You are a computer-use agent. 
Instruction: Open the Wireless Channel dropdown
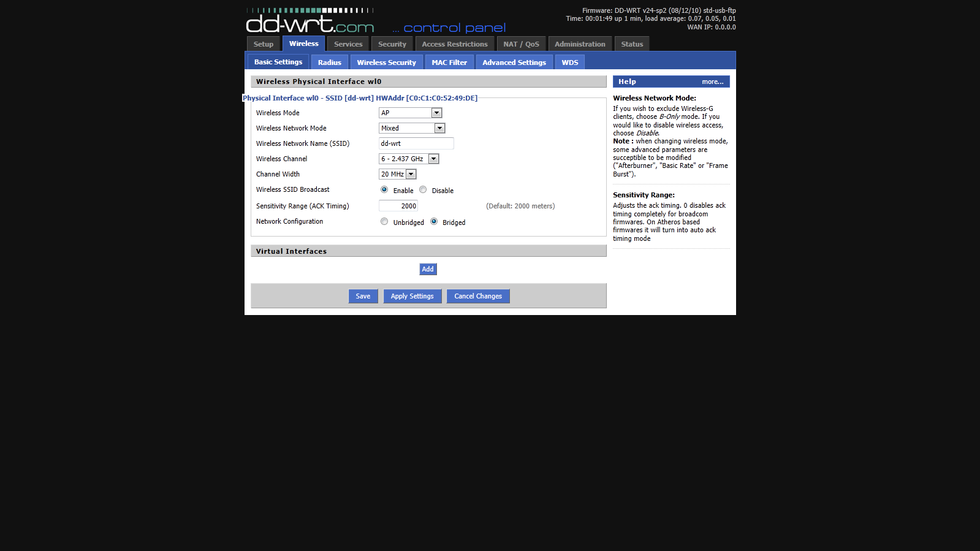coord(409,159)
